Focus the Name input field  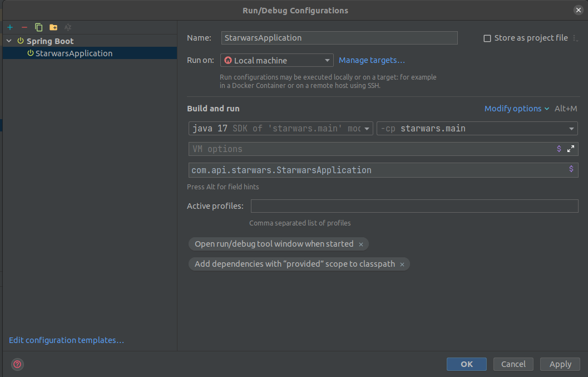pos(339,38)
